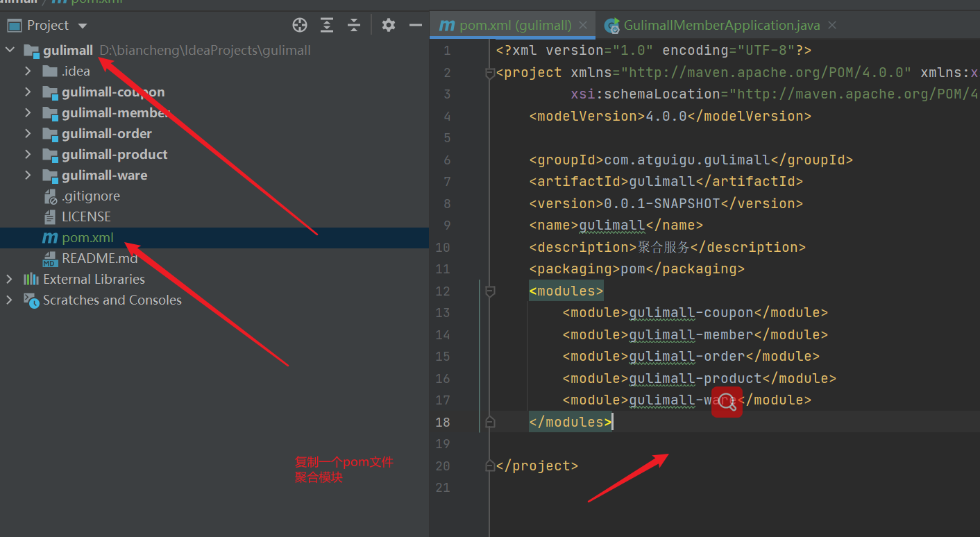980x537 pixels.
Task: Click the description 聚合服务 text
Action: point(663,247)
